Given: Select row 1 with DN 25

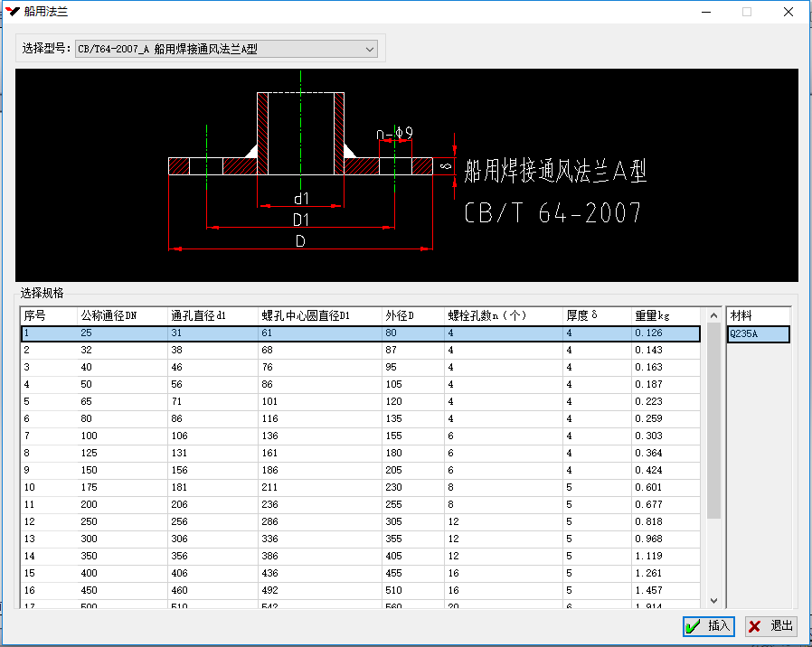Looking at the screenshot, I should 360,333.
